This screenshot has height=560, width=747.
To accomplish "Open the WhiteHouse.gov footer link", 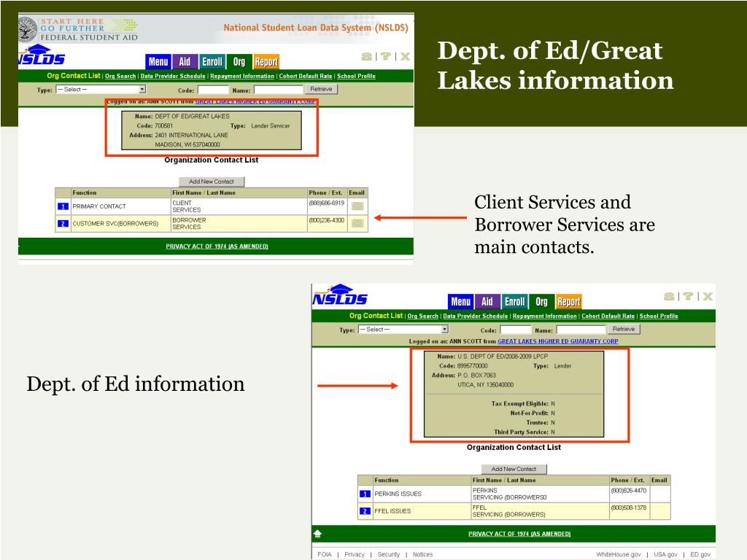I will [x=619, y=554].
